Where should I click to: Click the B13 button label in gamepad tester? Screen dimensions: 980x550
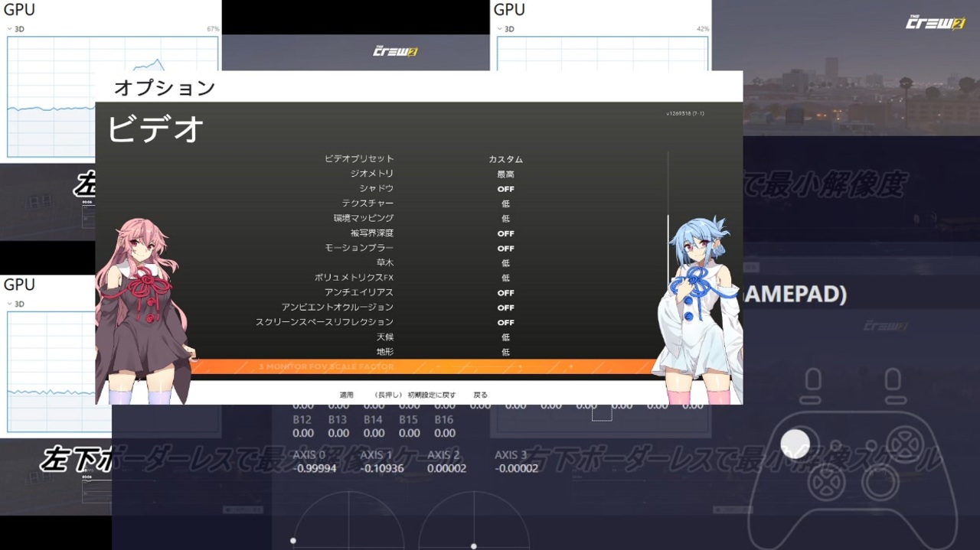[338, 420]
